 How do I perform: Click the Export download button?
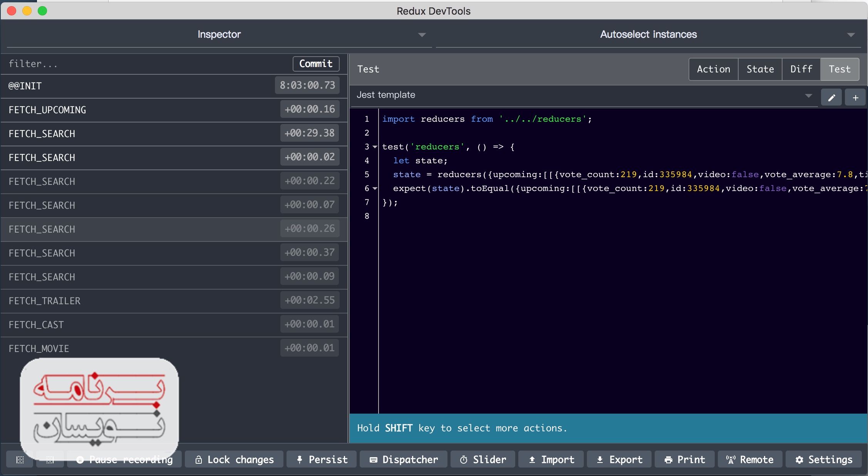pyautogui.click(x=619, y=459)
